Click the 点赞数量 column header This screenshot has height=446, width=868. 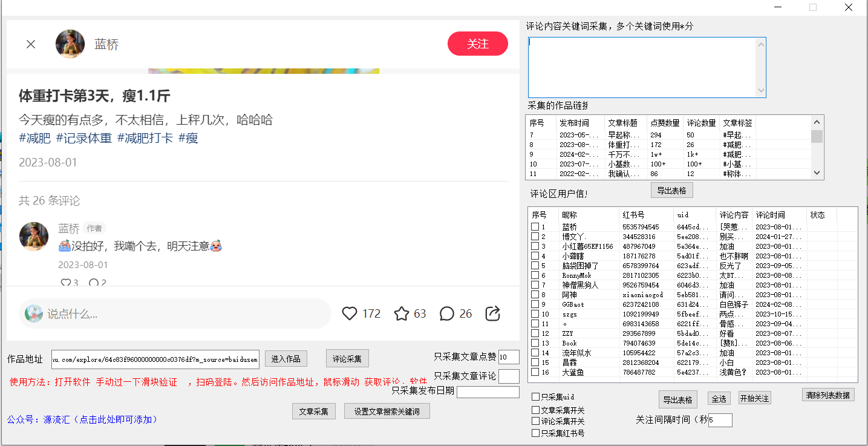(x=664, y=123)
